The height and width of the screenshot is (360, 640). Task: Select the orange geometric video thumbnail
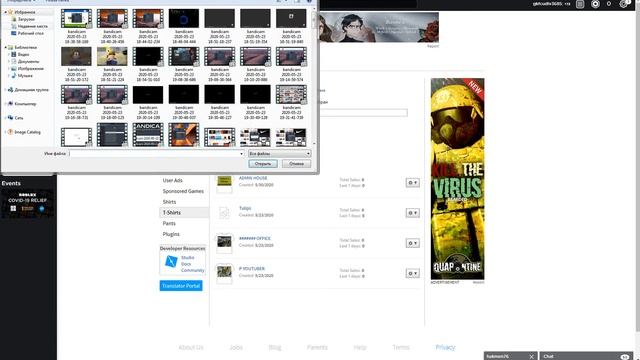coord(184,135)
